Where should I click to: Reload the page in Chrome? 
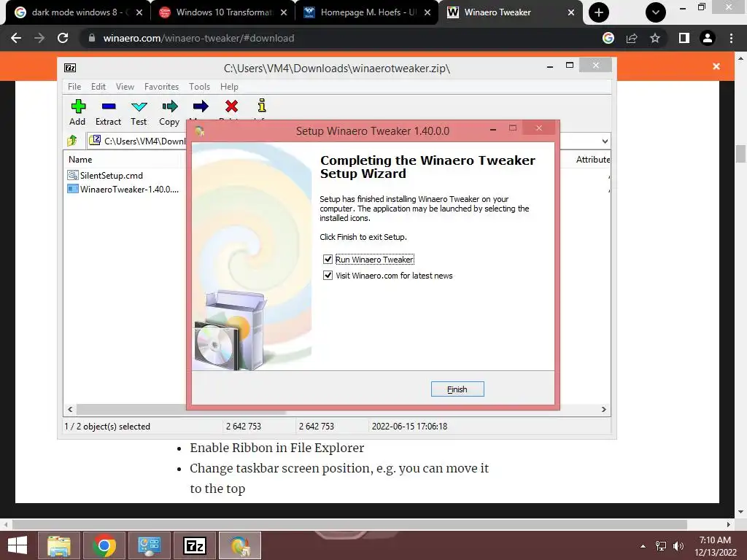pos(63,38)
